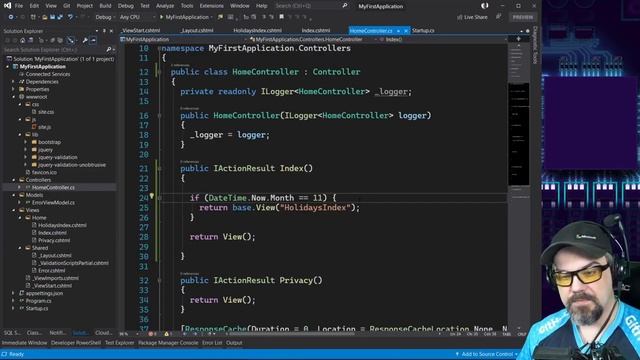This screenshot has height=360, width=640.
Task: Click the Navigate Backward toolbar icon
Action: (11, 17)
